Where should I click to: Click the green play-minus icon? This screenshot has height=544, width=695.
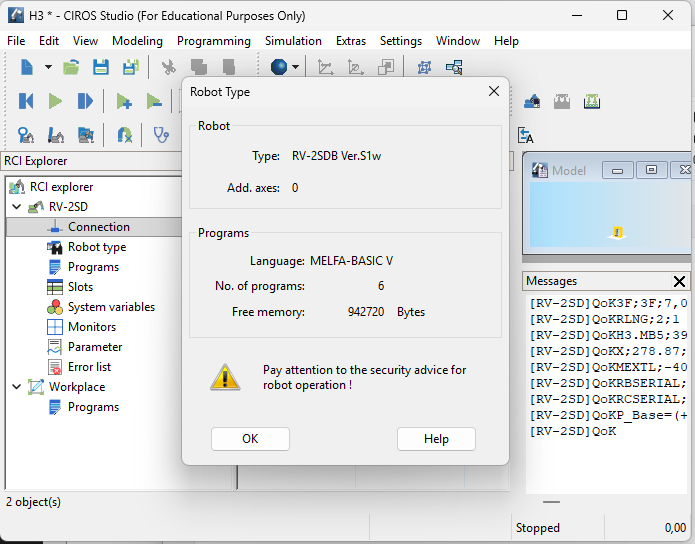click(154, 101)
